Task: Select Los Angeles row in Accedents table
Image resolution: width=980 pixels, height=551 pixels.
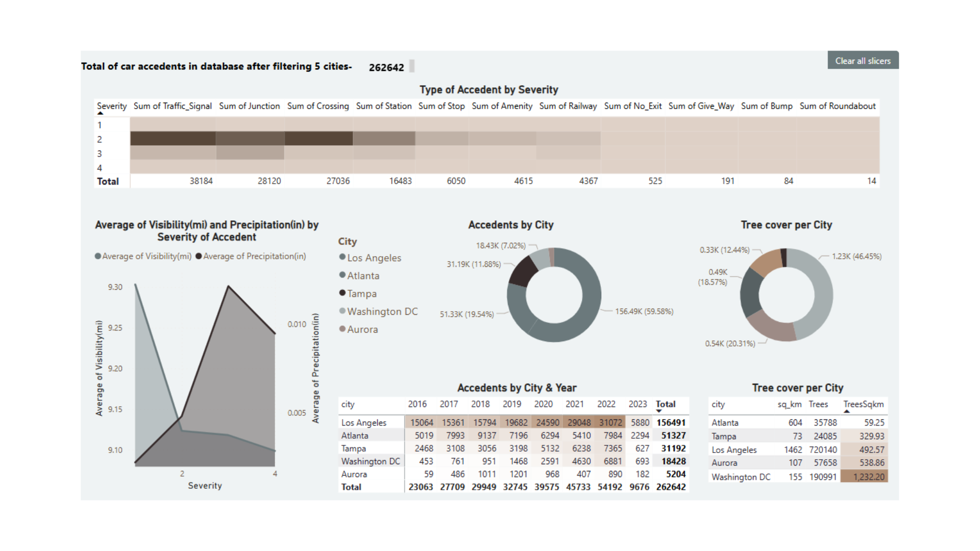Action: [513, 422]
